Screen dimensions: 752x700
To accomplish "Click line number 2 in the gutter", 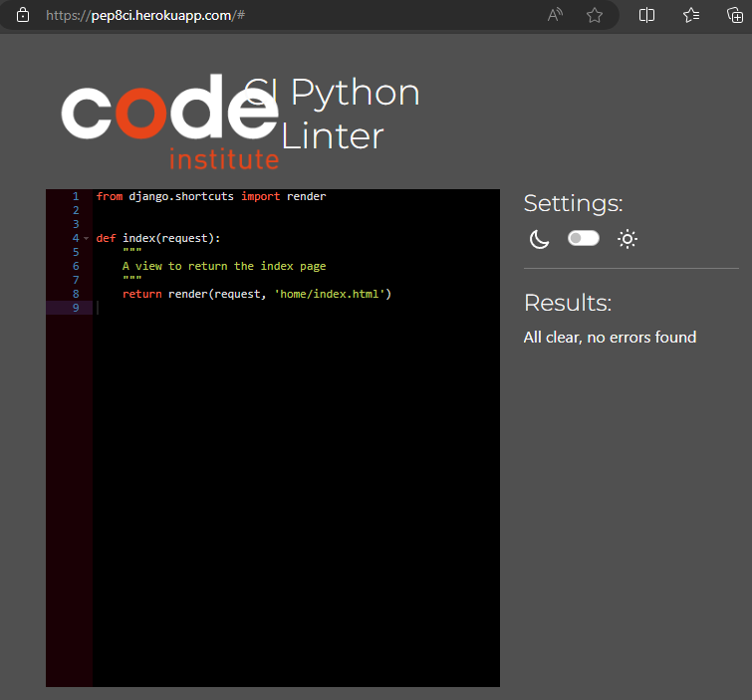I will point(76,210).
